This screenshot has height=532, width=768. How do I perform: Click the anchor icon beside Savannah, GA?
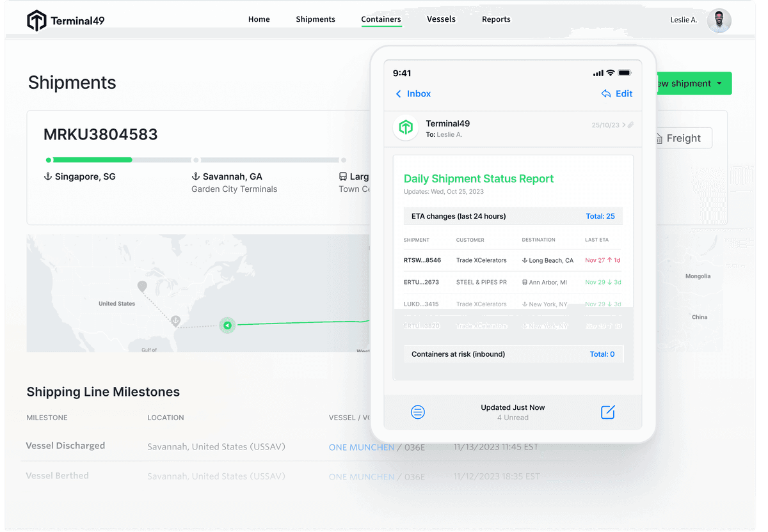point(196,176)
